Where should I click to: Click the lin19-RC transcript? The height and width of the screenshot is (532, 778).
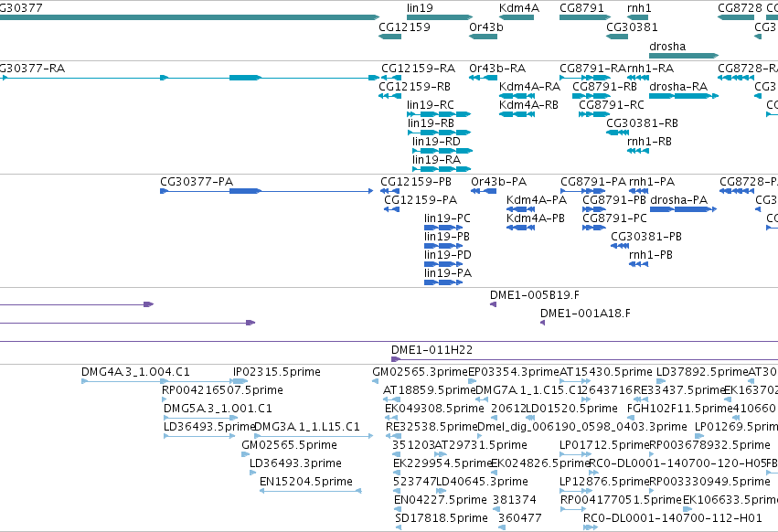tap(439, 114)
